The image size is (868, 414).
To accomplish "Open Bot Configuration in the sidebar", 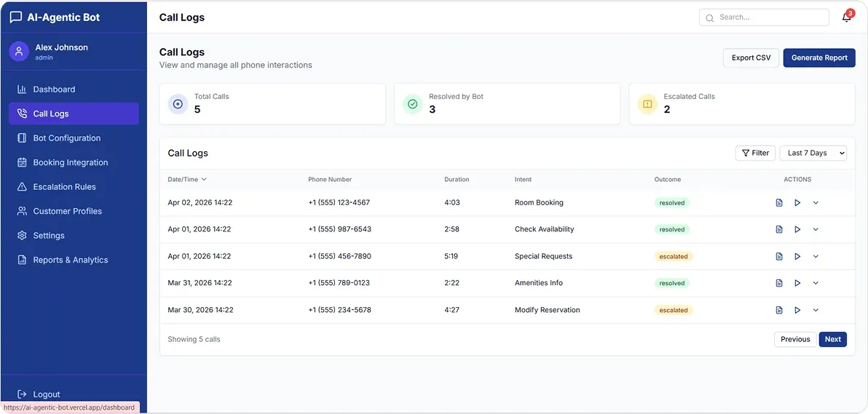I will click(74, 138).
